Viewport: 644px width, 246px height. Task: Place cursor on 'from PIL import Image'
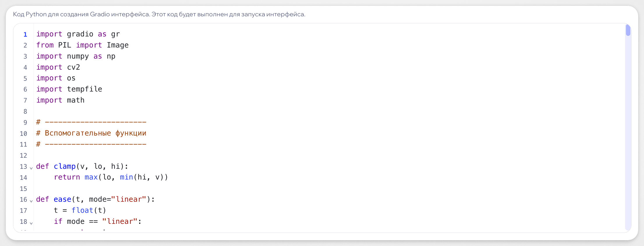(x=82, y=45)
